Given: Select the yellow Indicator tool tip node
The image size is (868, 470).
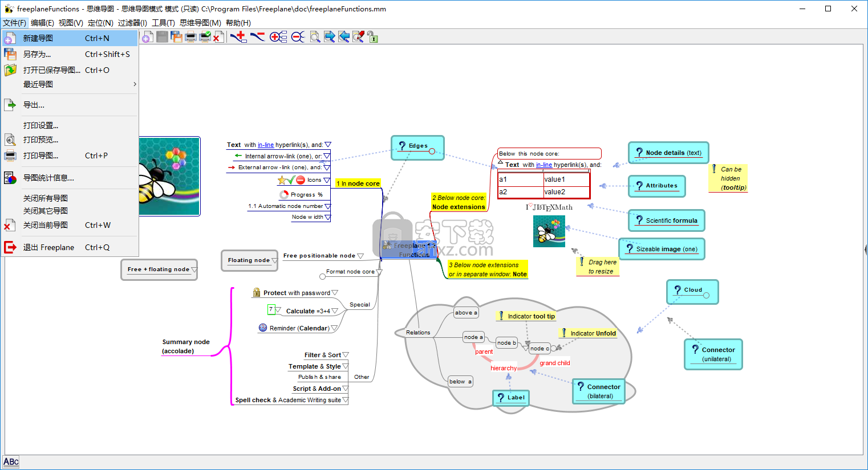Looking at the screenshot, I should point(526,316).
